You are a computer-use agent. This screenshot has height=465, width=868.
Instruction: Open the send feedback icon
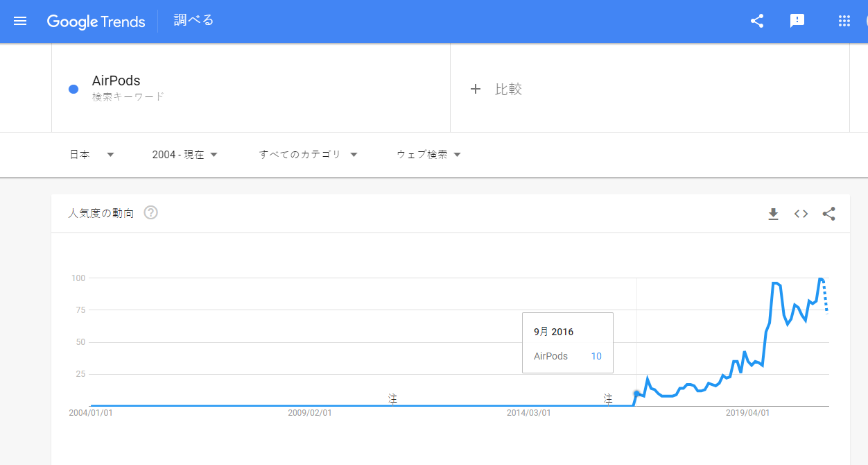pos(797,21)
